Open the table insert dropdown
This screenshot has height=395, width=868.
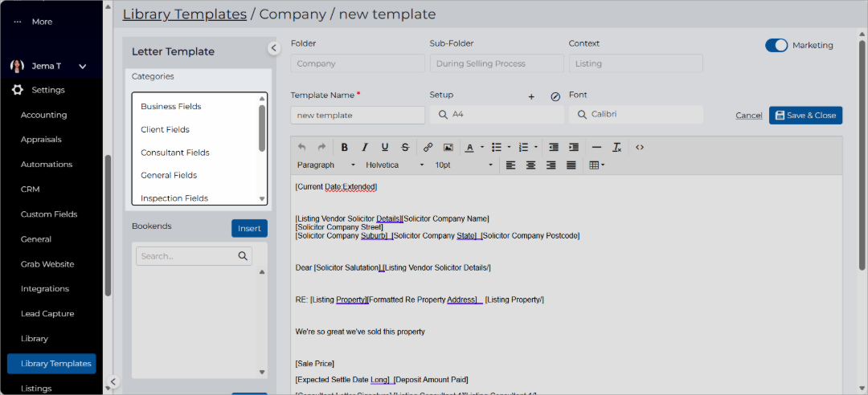[x=596, y=165]
